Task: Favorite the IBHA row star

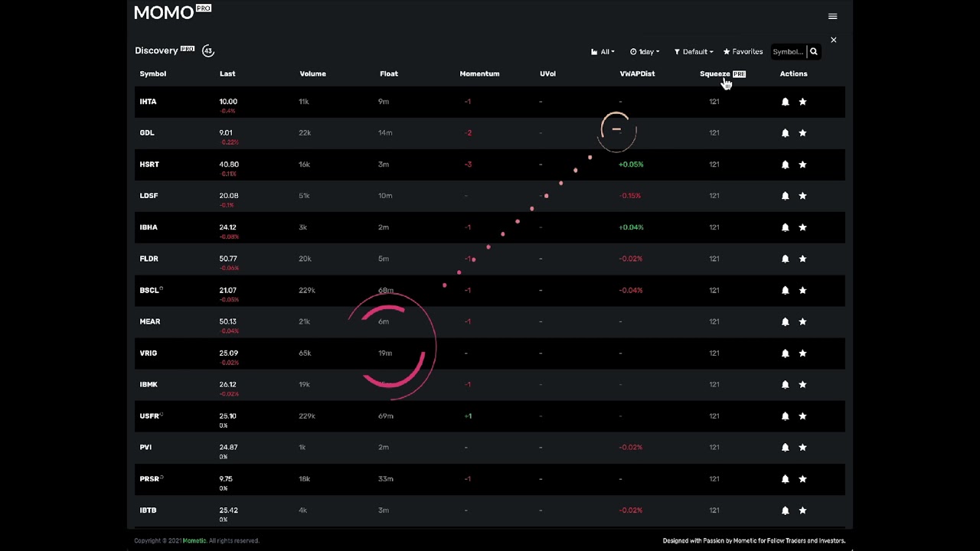Action: [x=802, y=227]
